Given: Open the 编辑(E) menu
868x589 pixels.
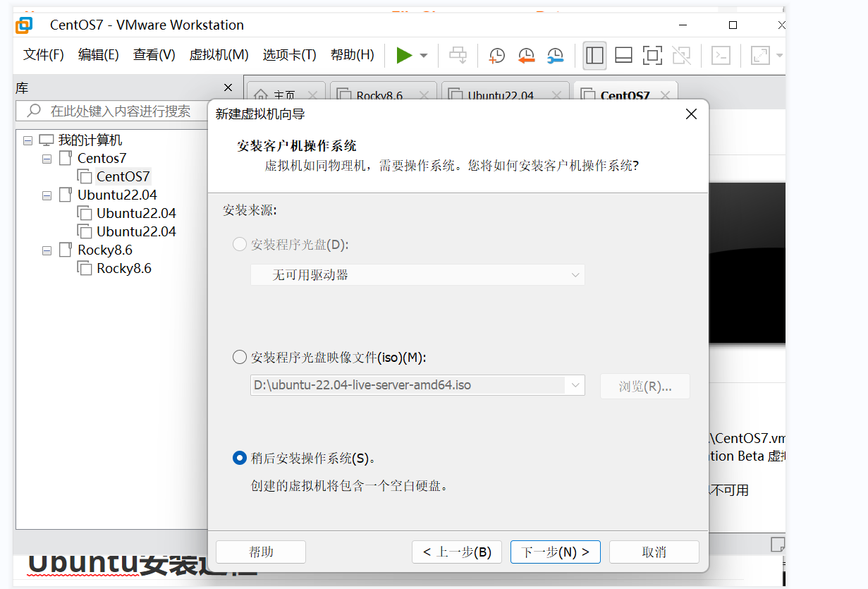Looking at the screenshot, I should click(99, 55).
